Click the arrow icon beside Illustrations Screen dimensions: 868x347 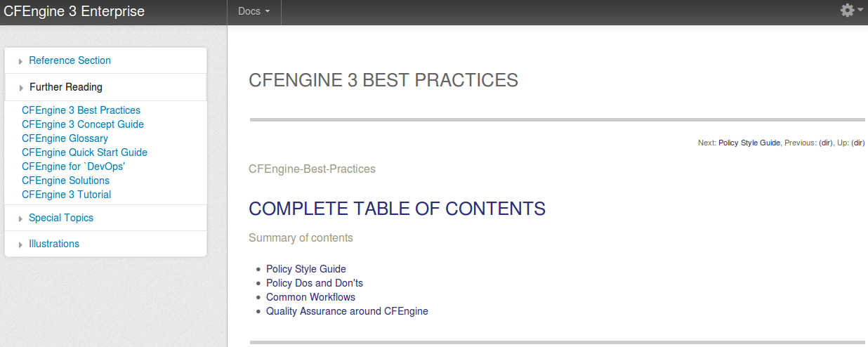tap(21, 245)
